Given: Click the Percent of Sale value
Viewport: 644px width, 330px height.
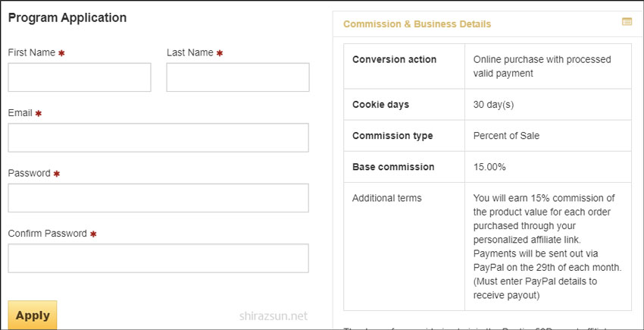Looking at the screenshot, I should pos(506,136).
